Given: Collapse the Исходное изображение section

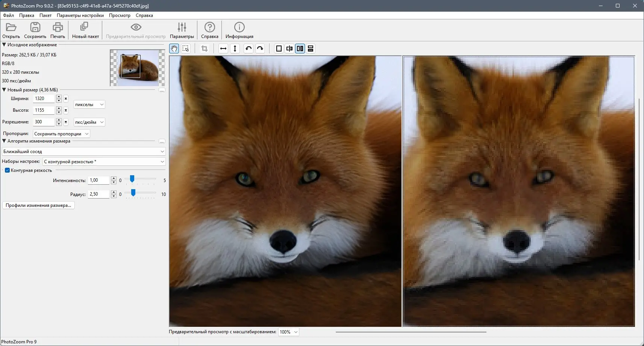Looking at the screenshot, I should (x=4, y=45).
